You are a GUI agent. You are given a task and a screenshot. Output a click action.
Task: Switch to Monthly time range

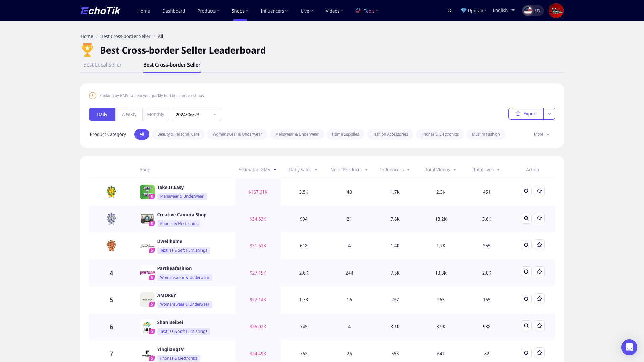coord(156,114)
